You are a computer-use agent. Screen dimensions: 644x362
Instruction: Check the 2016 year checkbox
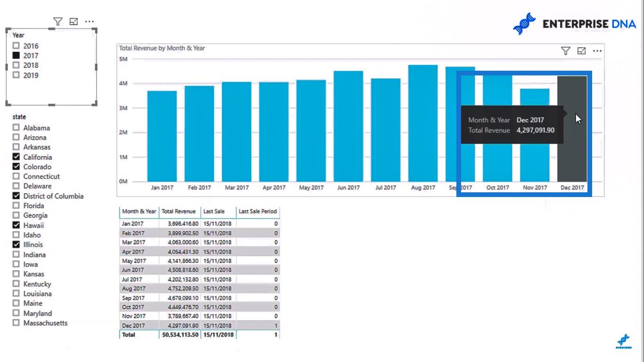[17, 46]
